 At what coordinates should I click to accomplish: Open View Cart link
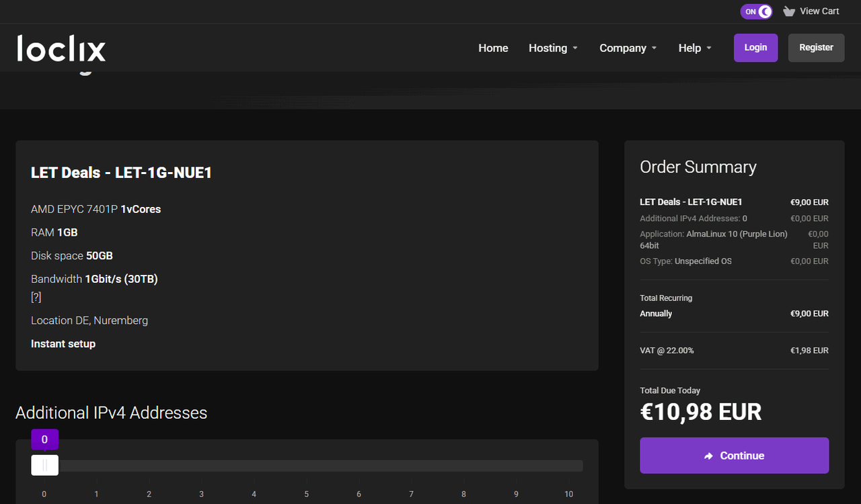tap(819, 11)
